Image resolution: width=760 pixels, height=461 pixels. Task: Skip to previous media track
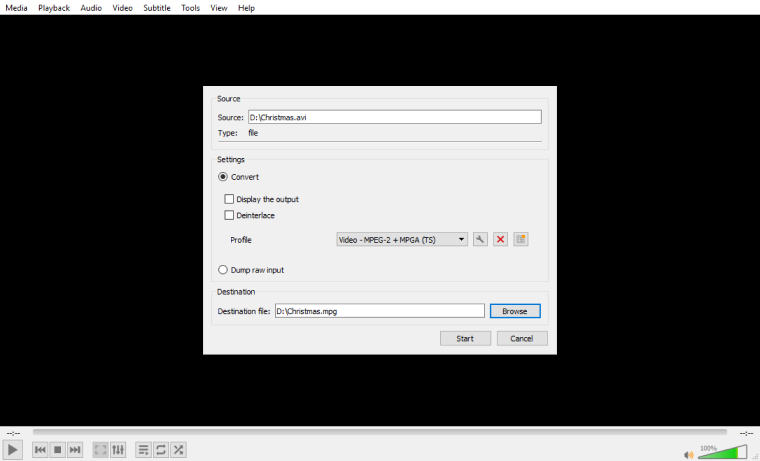[x=40, y=450]
